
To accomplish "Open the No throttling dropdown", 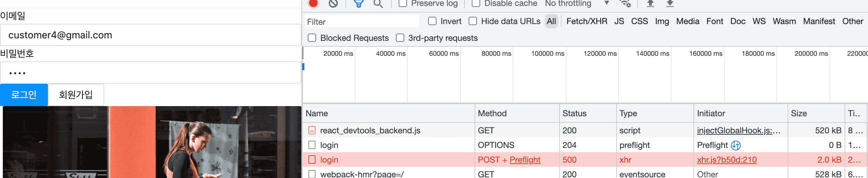I will pos(577,3).
